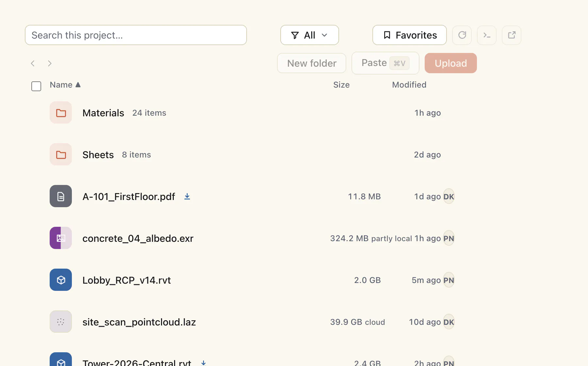Viewport: 588px width, 366px height.
Task: Click the open-in-external-window icon
Action: click(x=512, y=35)
